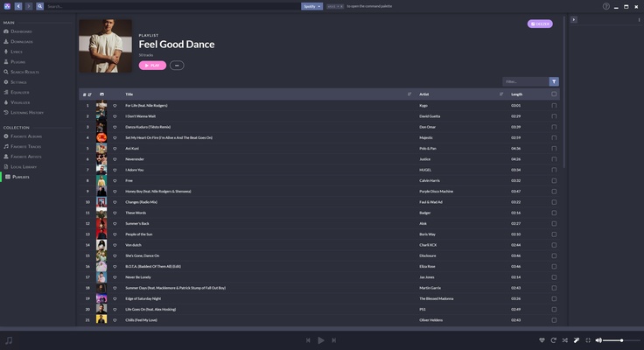Viewport: 644px width, 350px height.
Task: Select checkbox for Free track
Action: (x=554, y=181)
